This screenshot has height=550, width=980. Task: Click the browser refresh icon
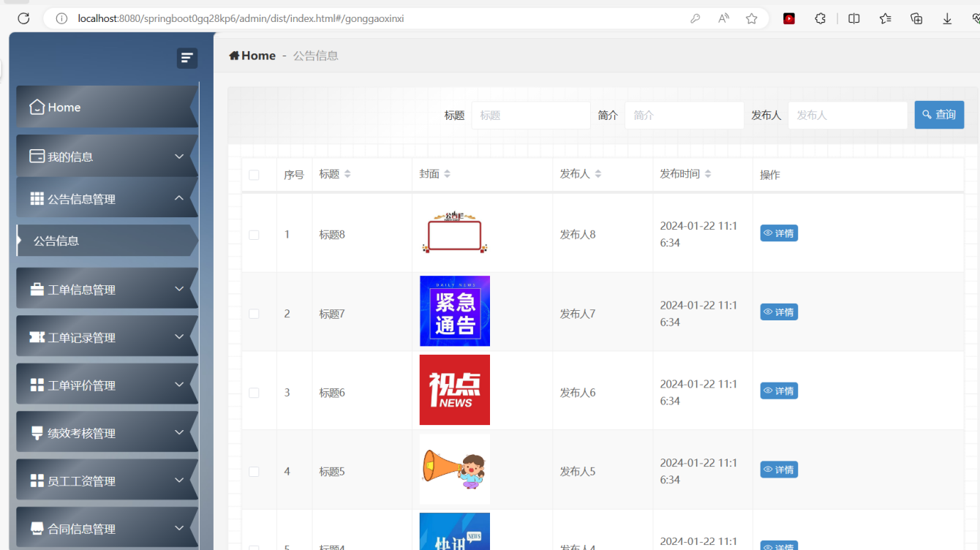click(x=23, y=18)
